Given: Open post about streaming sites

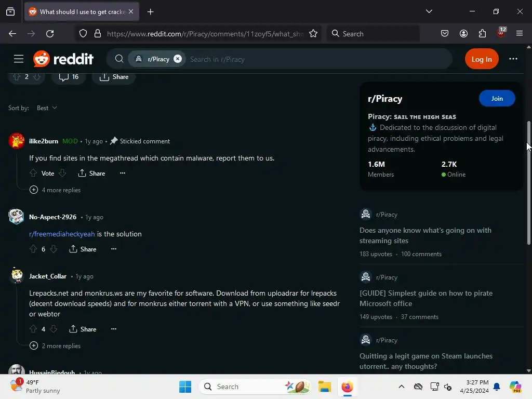Looking at the screenshot, I should 425,235.
